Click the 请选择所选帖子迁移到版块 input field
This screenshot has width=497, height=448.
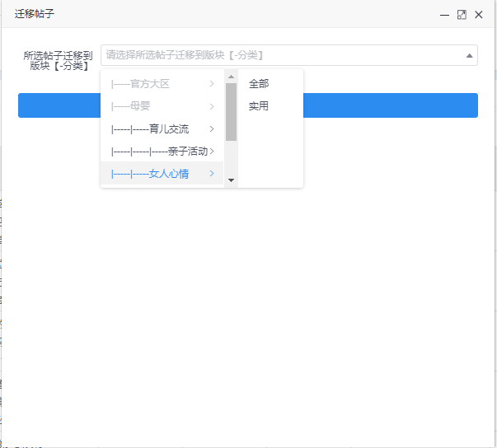click(289, 55)
